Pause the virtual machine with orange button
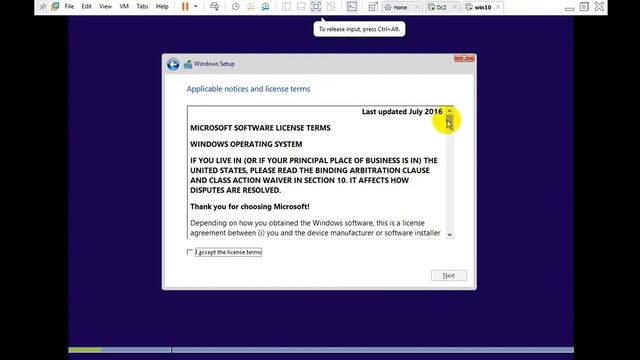This screenshot has width=640, height=360. 185,7
